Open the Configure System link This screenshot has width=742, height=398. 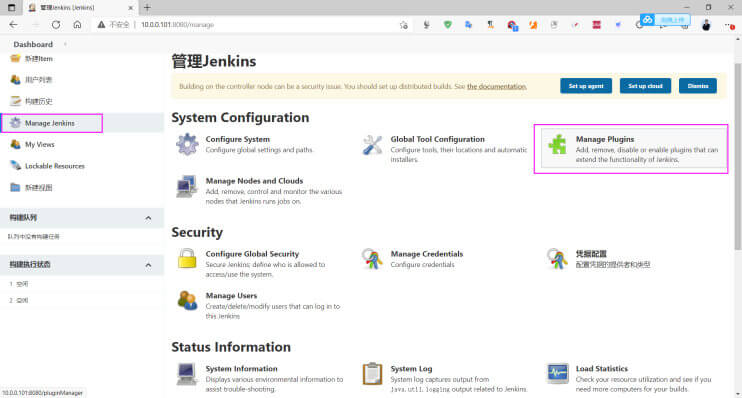click(x=238, y=139)
